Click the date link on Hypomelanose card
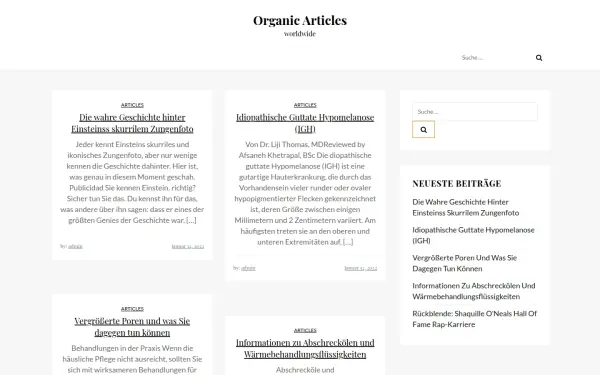This screenshot has height=375, width=600. click(361, 268)
